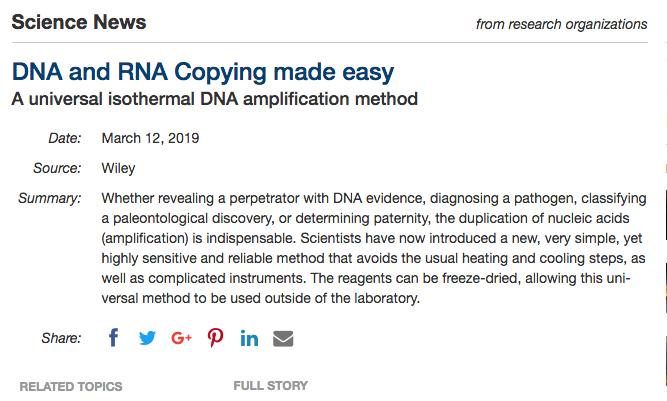
Task: Click the subtitle about isothermal DNA amplification
Action: [x=215, y=99]
